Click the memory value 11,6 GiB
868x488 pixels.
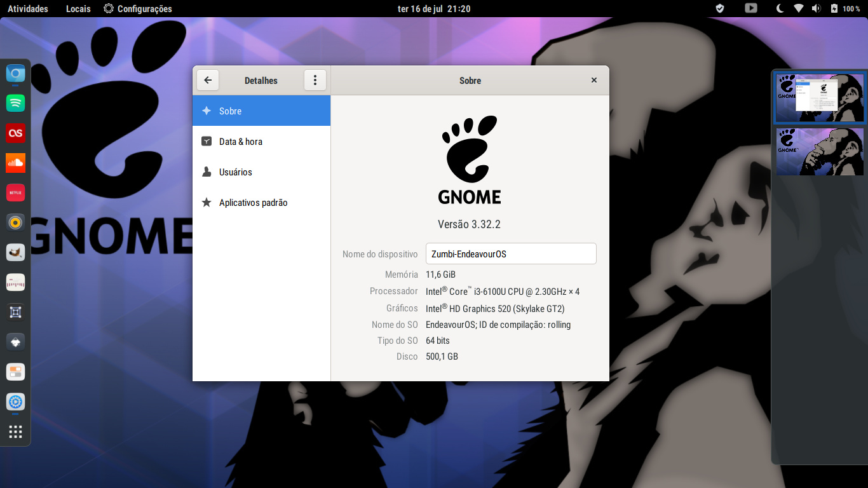pyautogui.click(x=440, y=274)
